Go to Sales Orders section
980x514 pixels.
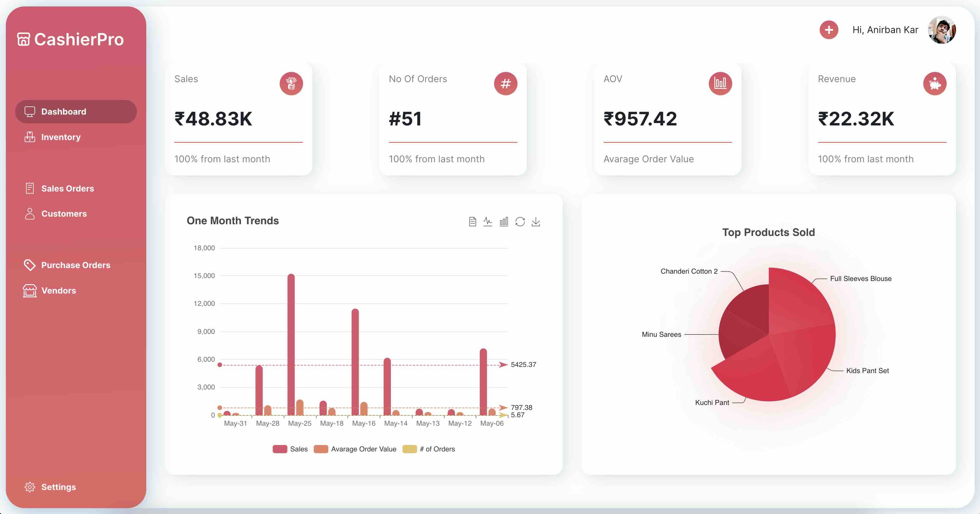67,189
